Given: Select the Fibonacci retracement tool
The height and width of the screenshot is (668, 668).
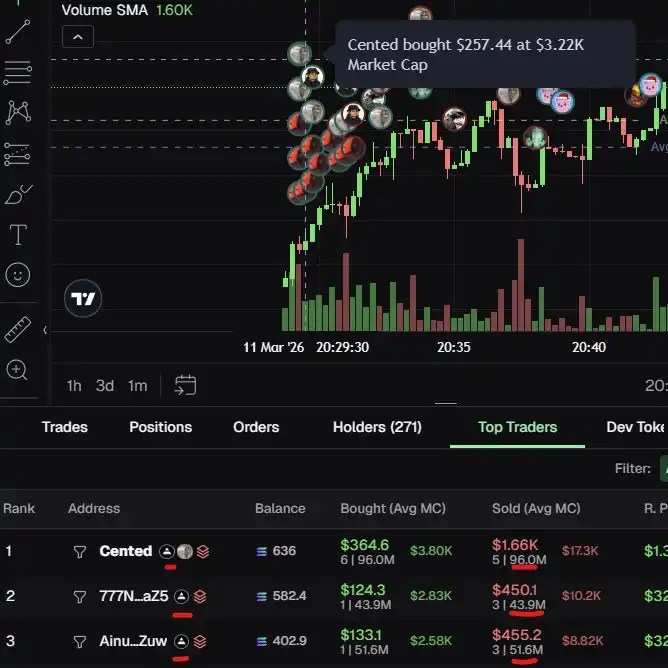Looking at the screenshot, I should (18, 72).
